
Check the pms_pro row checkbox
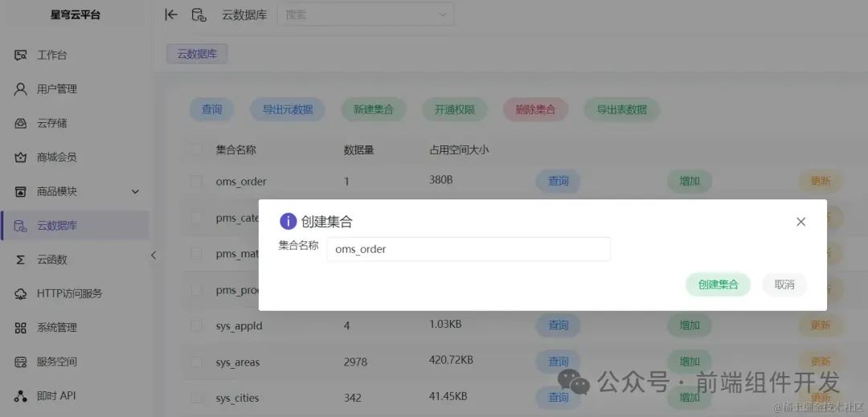196,290
